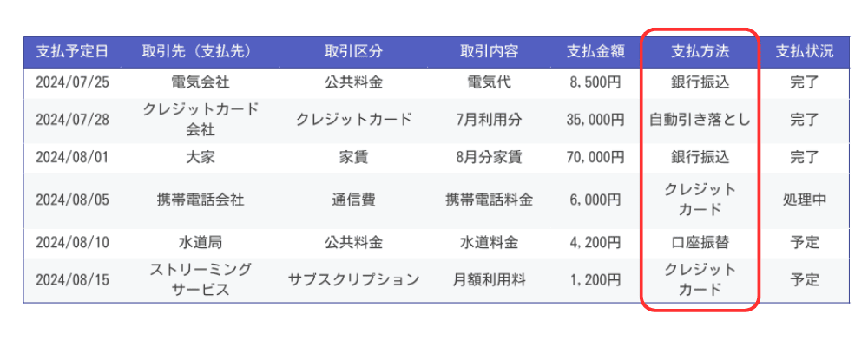Image resolution: width=868 pixels, height=347 pixels.
Task: Click the 1,200円 amount cell
Action: coord(595,279)
